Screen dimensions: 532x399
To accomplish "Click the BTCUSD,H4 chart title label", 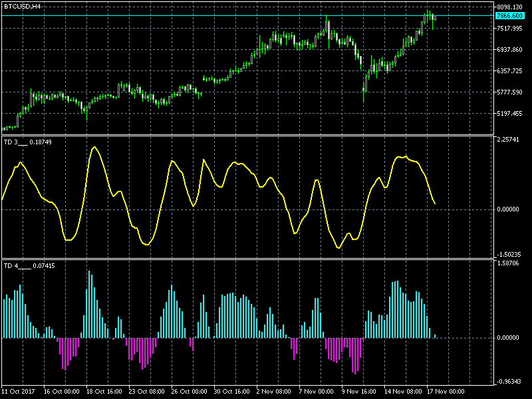I will click(22, 7).
